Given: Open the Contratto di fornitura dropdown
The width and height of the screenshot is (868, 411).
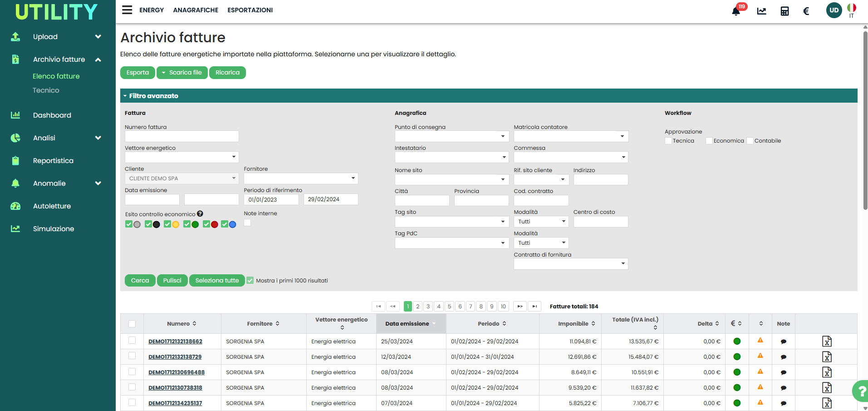Looking at the screenshot, I should tap(571, 264).
